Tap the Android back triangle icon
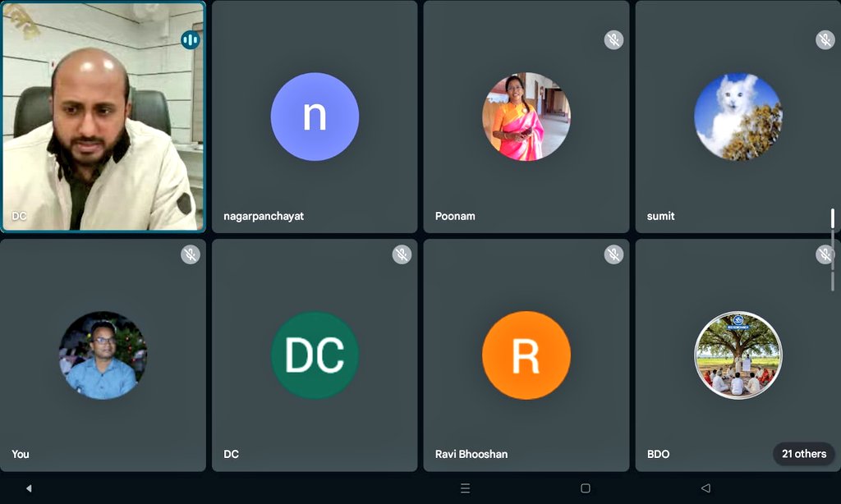This screenshot has width=841, height=504. coord(705,488)
